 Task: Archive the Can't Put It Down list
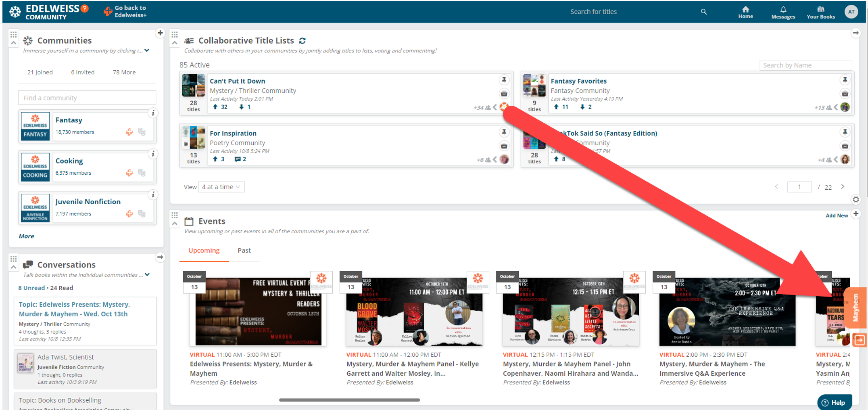(x=504, y=94)
